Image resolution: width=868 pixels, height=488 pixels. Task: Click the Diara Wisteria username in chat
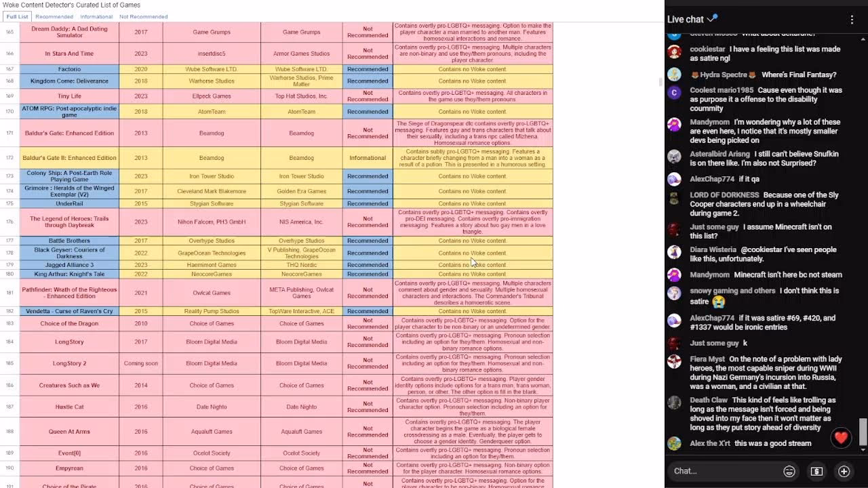[713, 250]
